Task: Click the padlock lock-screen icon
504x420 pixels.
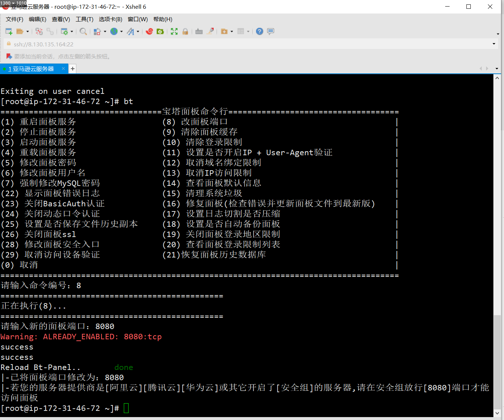Action: pos(185,31)
